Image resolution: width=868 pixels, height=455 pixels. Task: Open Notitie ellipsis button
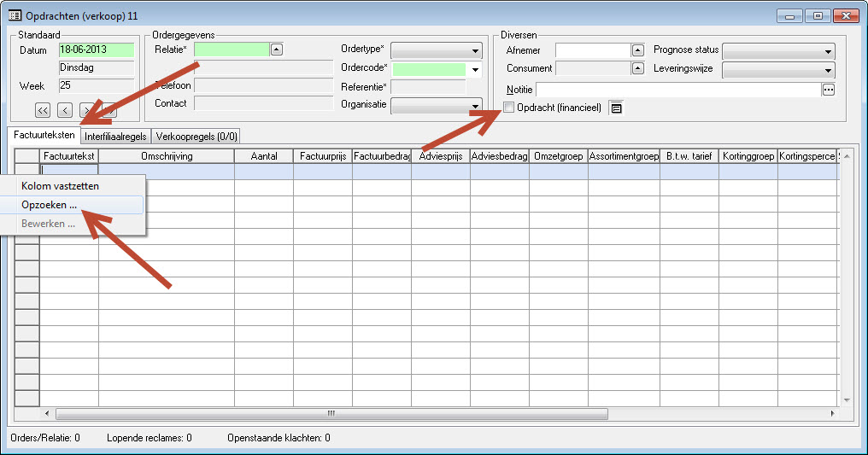(828, 90)
